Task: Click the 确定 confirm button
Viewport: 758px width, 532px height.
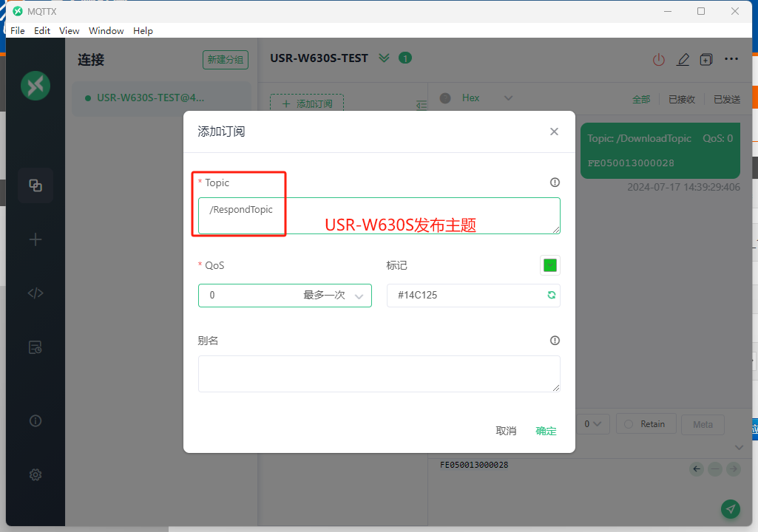Action: pos(546,431)
